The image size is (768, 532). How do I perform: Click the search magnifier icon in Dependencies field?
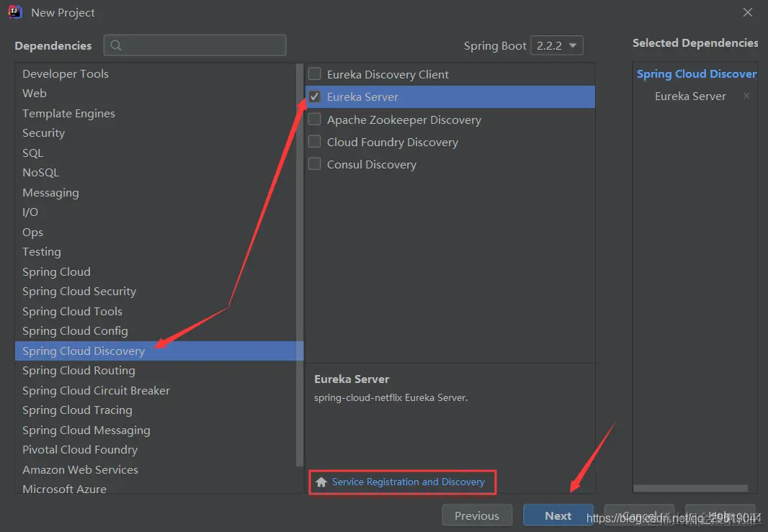115,45
